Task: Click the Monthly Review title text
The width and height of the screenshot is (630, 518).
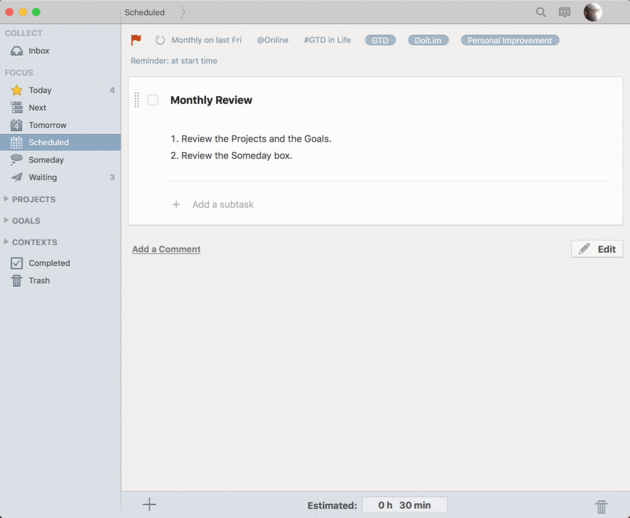Action: click(211, 100)
